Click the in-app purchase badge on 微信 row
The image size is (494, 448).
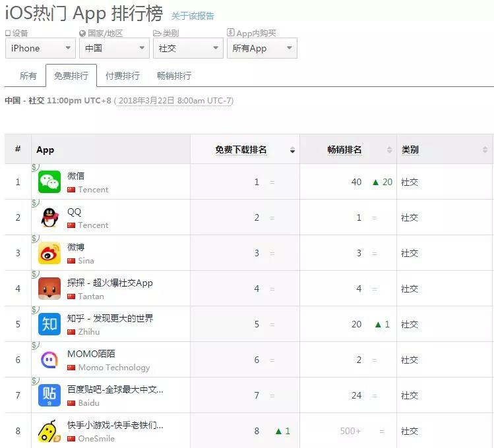[x=36, y=168]
